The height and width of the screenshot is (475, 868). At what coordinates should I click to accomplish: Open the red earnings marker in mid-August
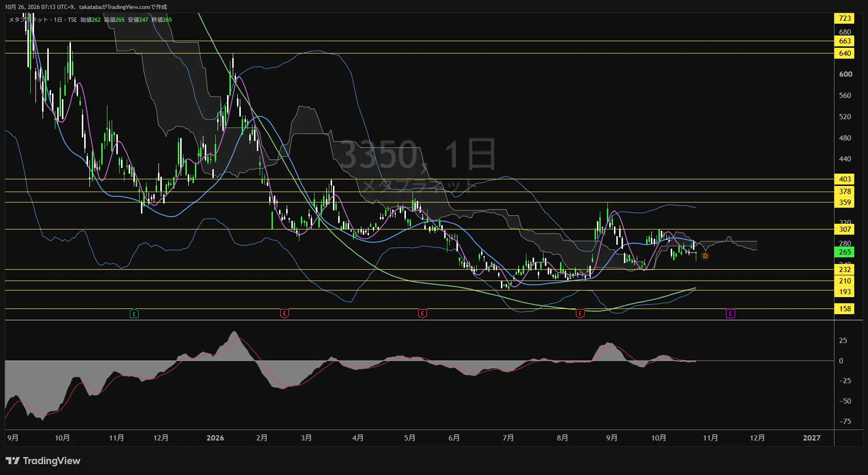tap(580, 314)
